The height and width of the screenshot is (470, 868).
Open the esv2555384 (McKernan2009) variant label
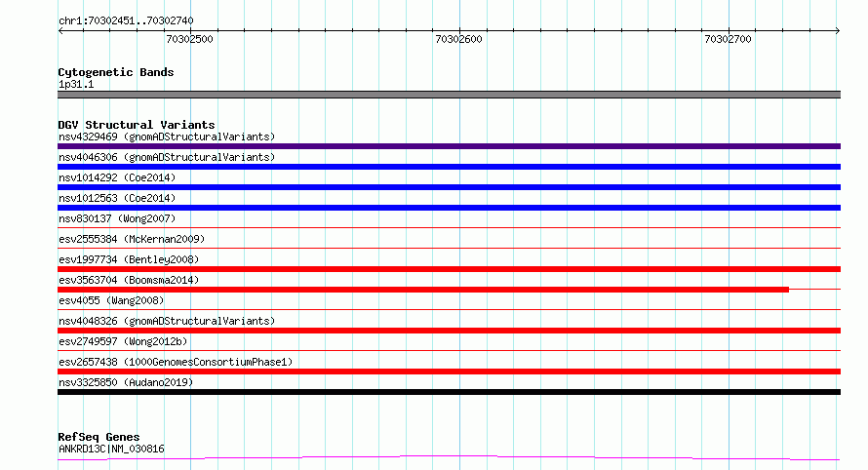pyautogui.click(x=132, y=239)
